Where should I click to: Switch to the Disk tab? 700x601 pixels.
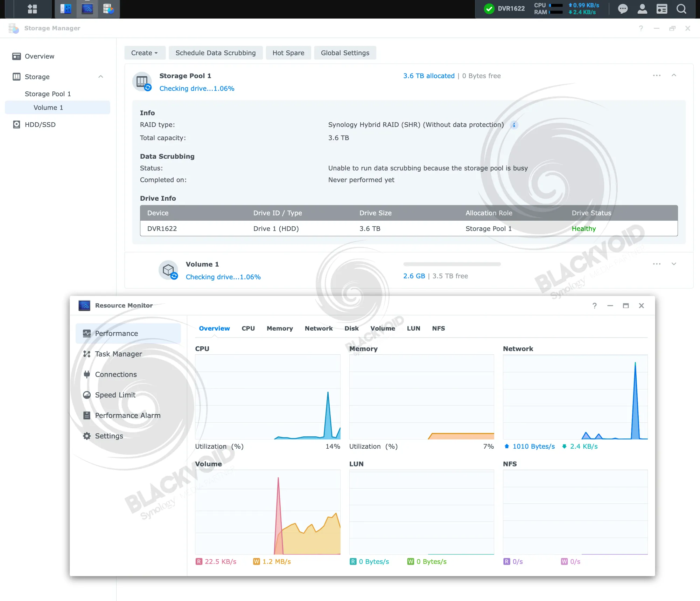click(x=351, y=329)
